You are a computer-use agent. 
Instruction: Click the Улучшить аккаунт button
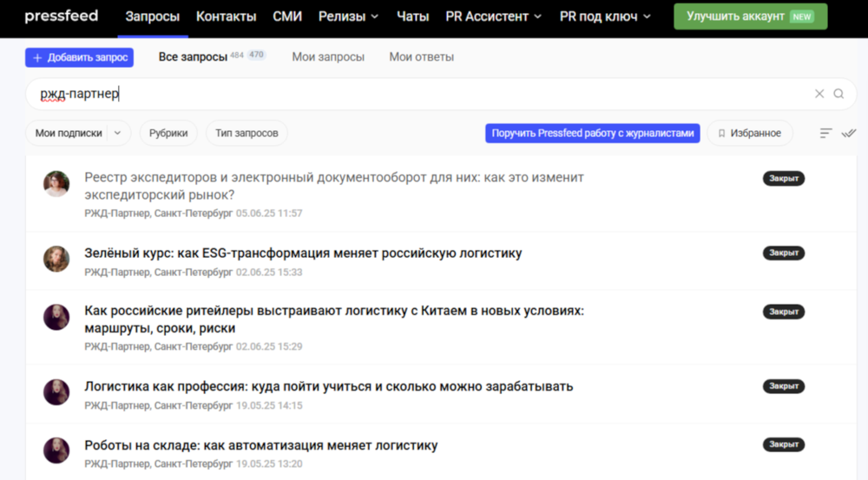[750, 16]
